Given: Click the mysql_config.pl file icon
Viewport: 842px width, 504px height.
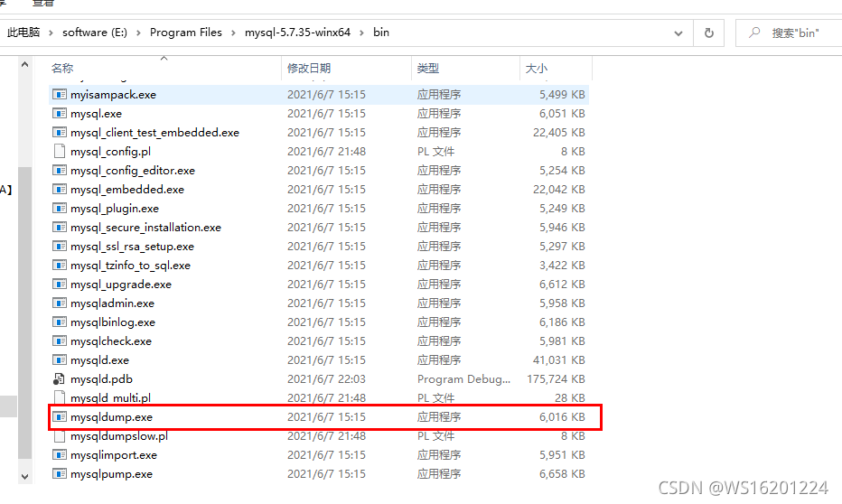Looking at the screenshot, I should tap(59, 152).
